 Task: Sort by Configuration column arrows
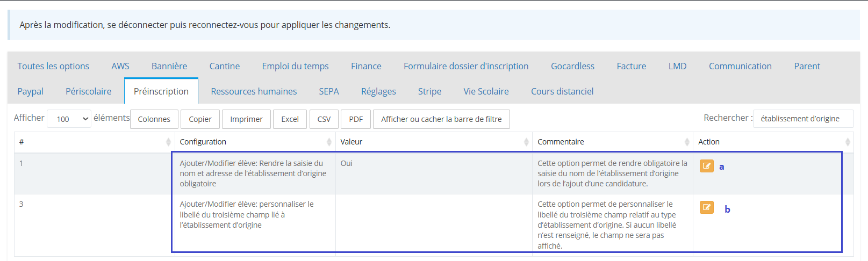pos(329,142)
